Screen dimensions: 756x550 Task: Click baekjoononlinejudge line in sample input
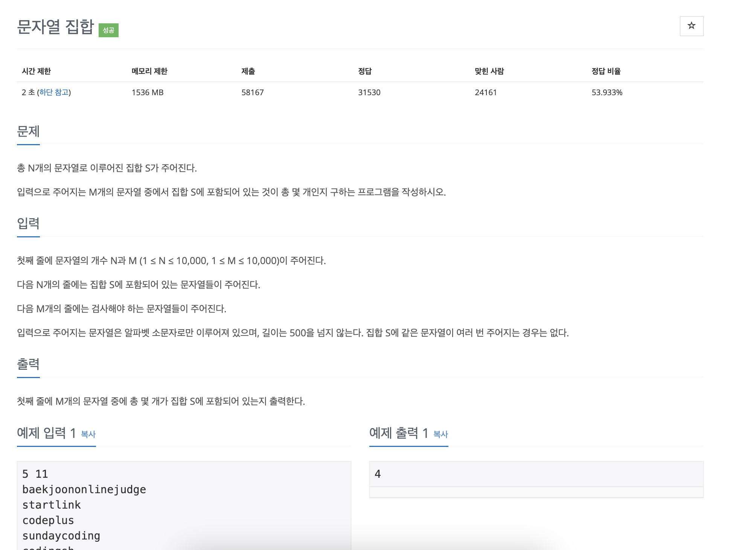(84, 489)
